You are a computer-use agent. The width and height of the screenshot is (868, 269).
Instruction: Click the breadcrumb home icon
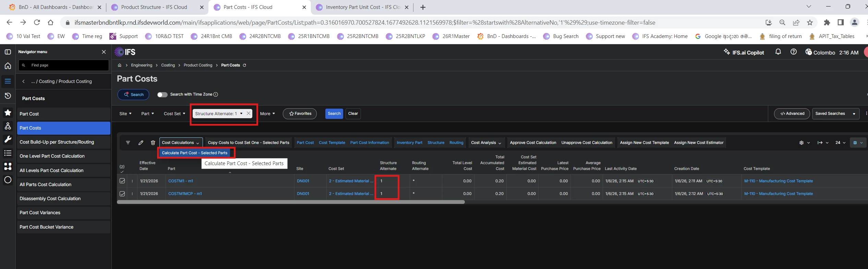[x=120, y=65]
